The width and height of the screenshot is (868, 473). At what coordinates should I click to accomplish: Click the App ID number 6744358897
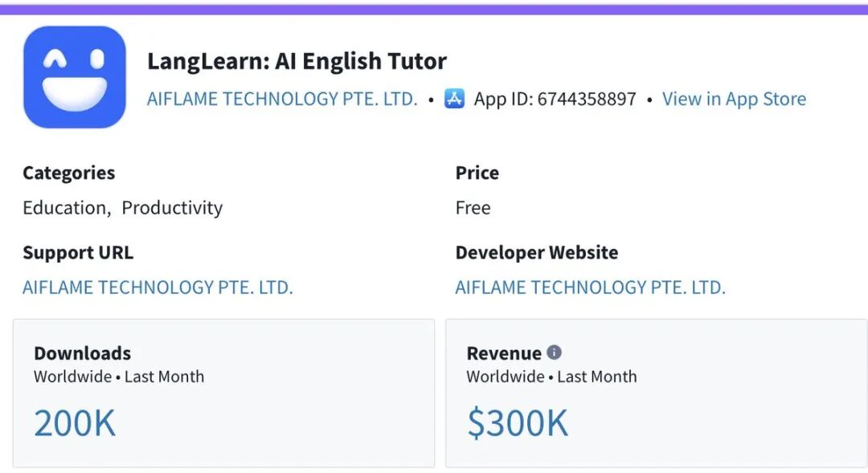pos(588,99)
